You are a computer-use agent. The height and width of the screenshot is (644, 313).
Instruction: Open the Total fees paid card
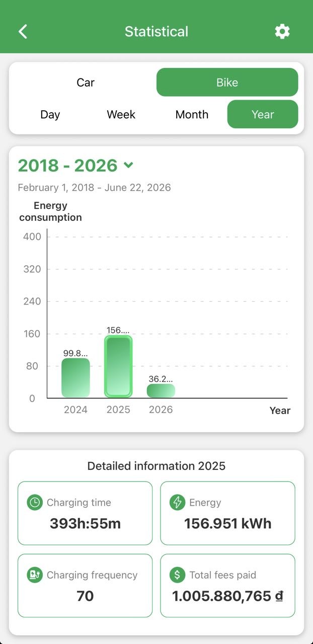point(227,586)
